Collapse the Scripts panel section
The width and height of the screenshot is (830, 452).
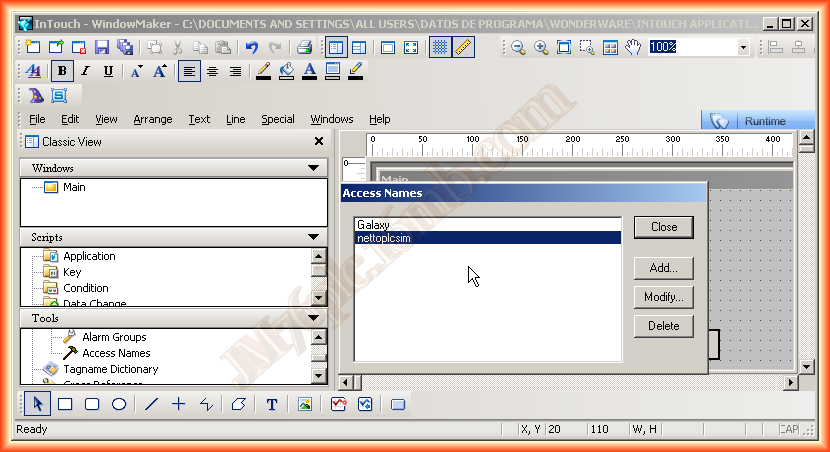(x=315, y=237)
